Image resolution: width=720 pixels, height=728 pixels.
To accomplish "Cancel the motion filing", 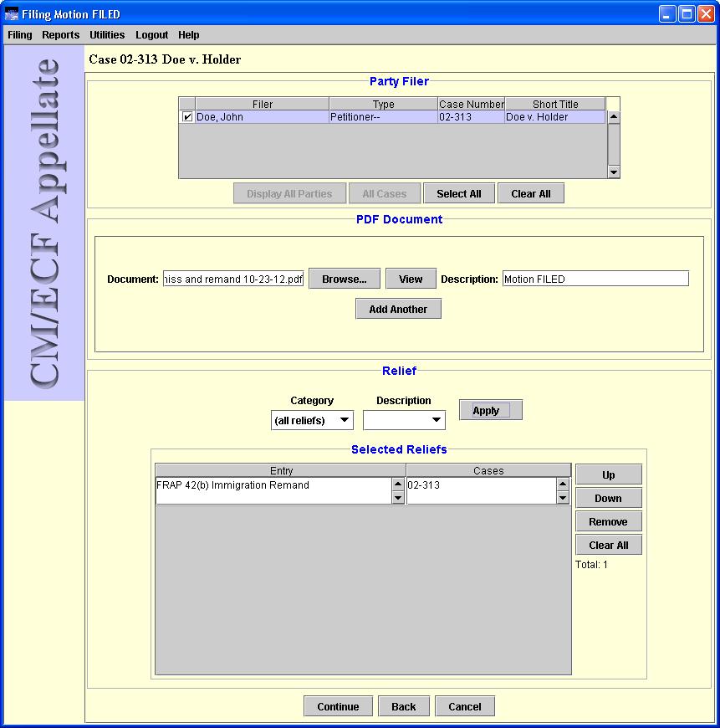I will (465, 706).
